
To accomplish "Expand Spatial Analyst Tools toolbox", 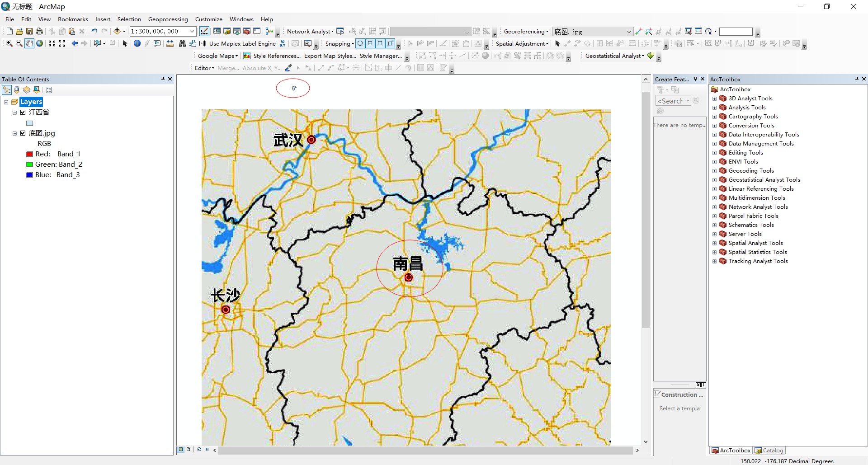I will coord(714,243).
